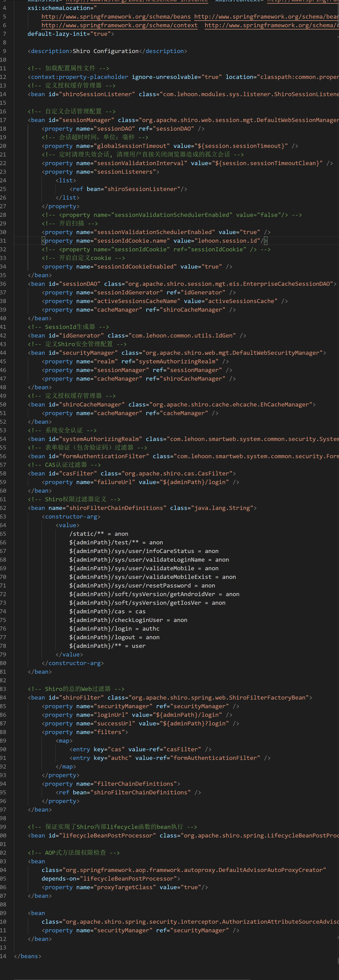339x980 pixels.
Task: Click the '/static/** = anon' rule line
Action: [99, 534]
